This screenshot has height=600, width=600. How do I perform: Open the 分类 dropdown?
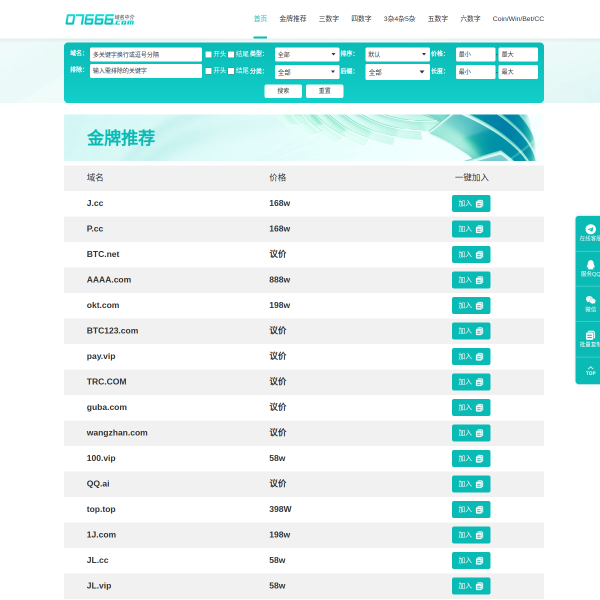307,72
